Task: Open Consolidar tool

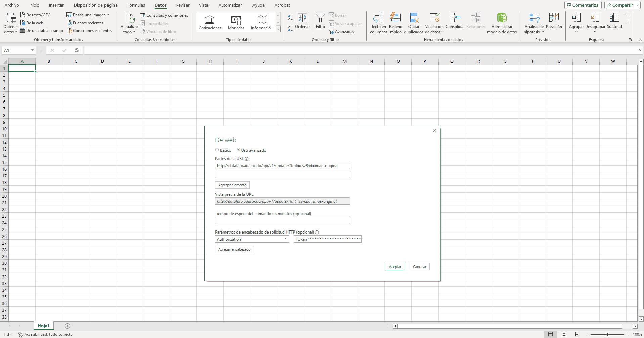Action: 455,21
